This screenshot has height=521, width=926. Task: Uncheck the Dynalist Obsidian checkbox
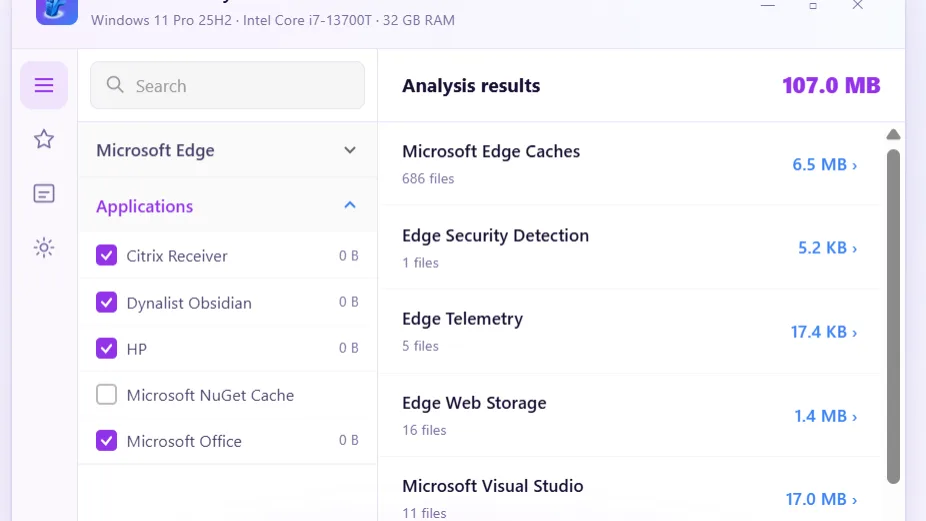click(x=106, y=302)
